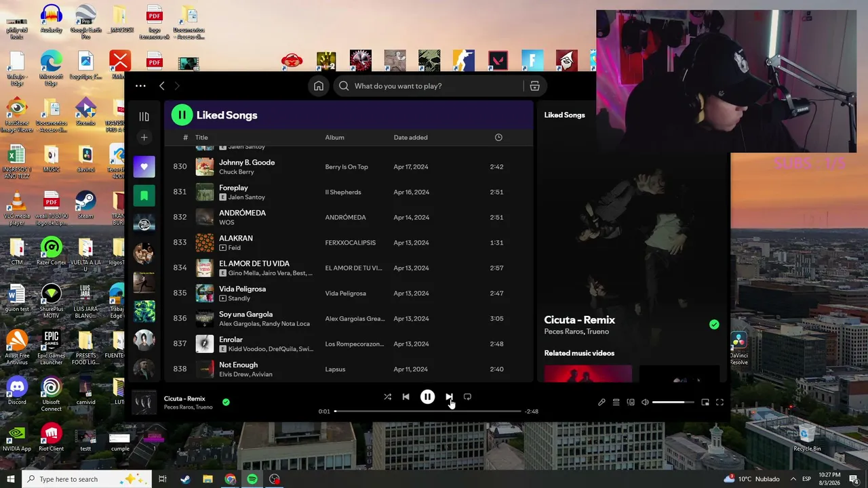Open the miniplayer icon
This screenshot has height=488, width=868.
pyautogui.click(x=705, y=403)
